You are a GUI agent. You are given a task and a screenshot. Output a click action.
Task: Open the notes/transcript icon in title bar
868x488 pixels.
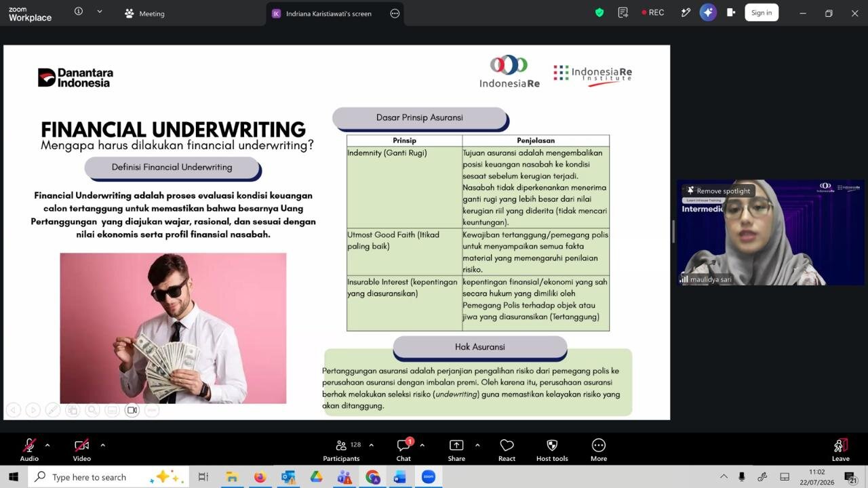click(623, 12)
